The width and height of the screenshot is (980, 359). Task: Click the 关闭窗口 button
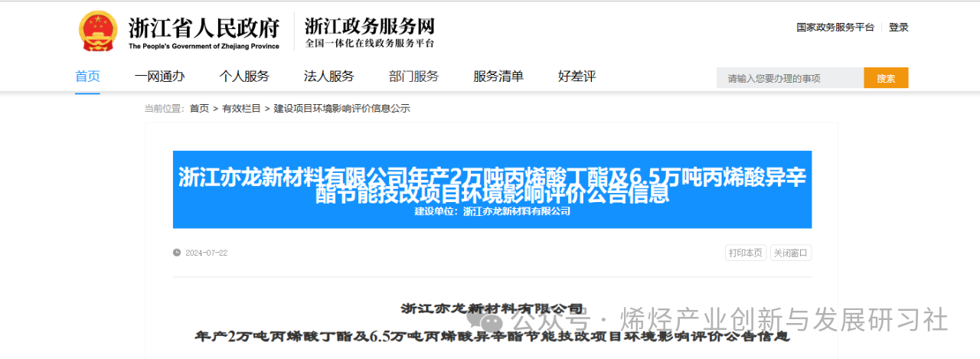pyautogui.click(x=791, y=253)
